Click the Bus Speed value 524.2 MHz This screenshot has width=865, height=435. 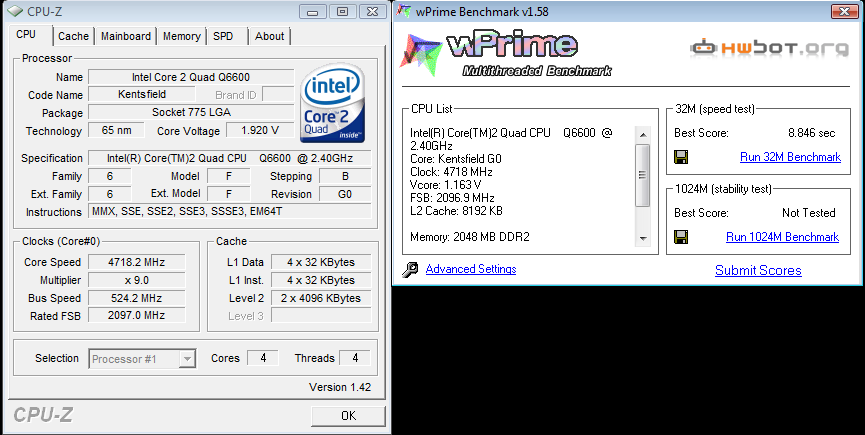click(136, 298)
